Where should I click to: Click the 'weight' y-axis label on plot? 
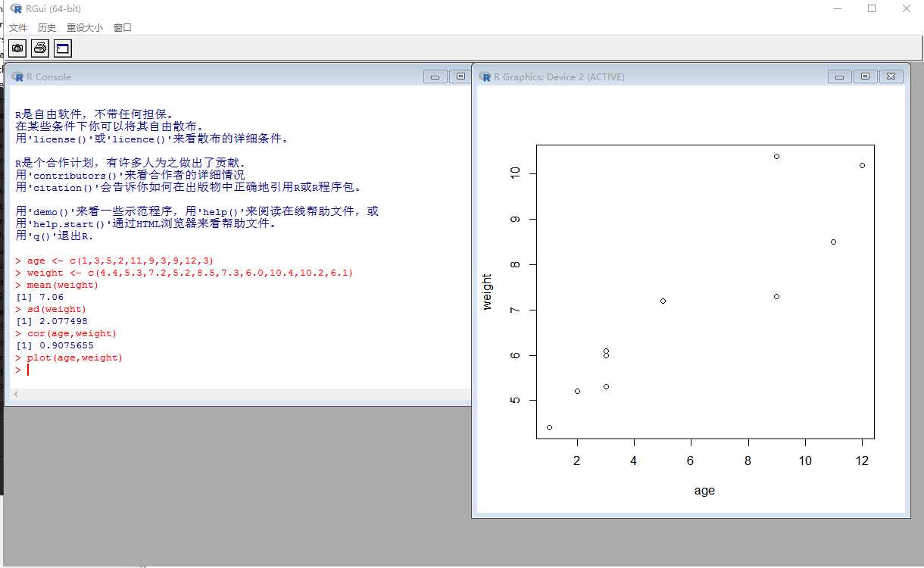click(x=487, y=292)
